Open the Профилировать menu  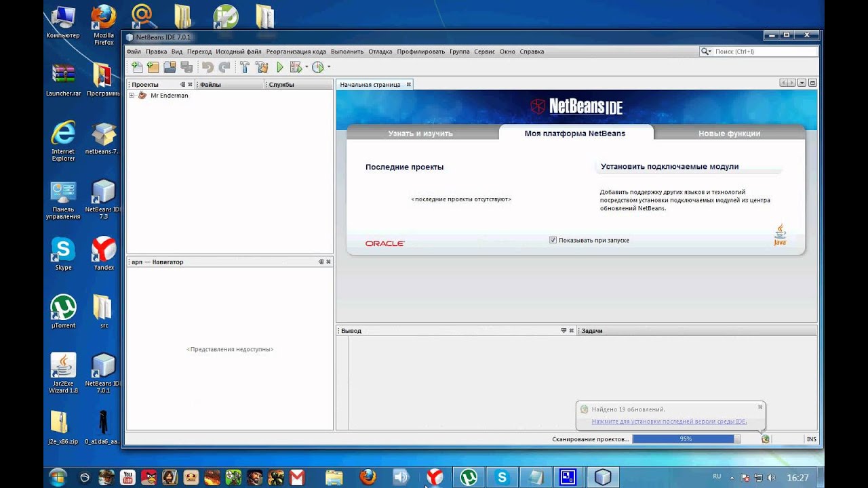coord(421,52)
